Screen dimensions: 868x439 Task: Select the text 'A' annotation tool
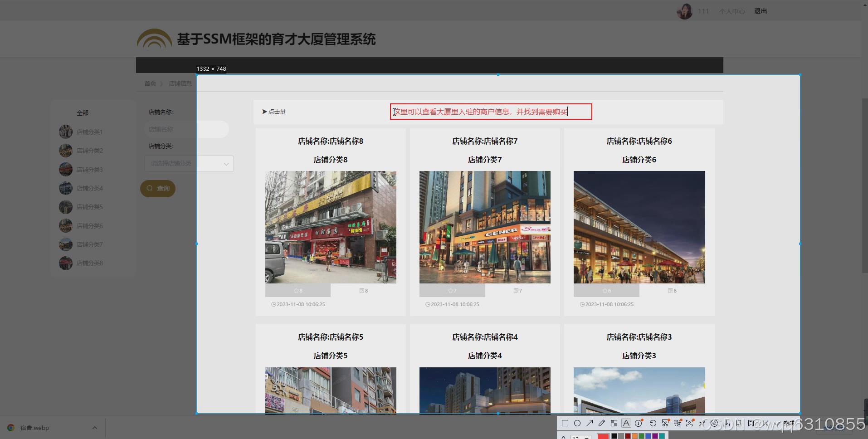[626, 423]
